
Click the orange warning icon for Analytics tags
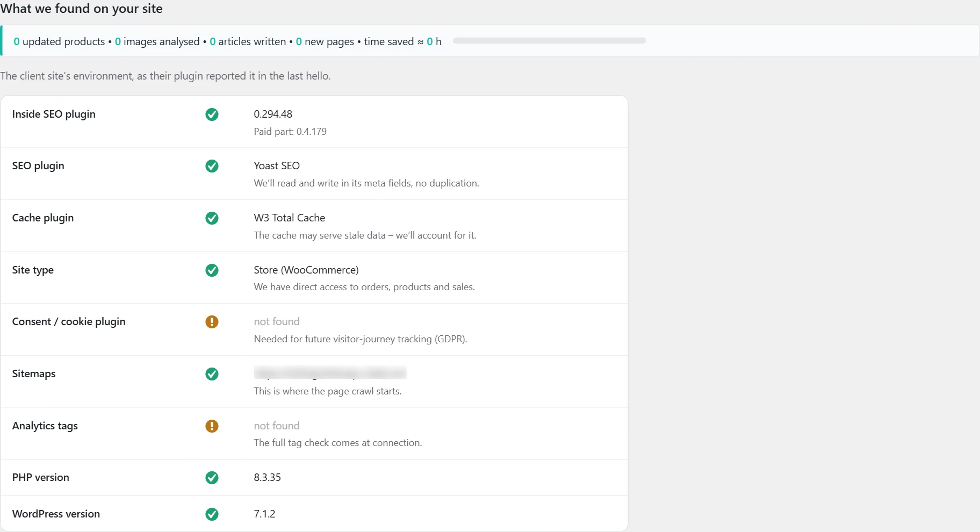click(x=212, y=426)
